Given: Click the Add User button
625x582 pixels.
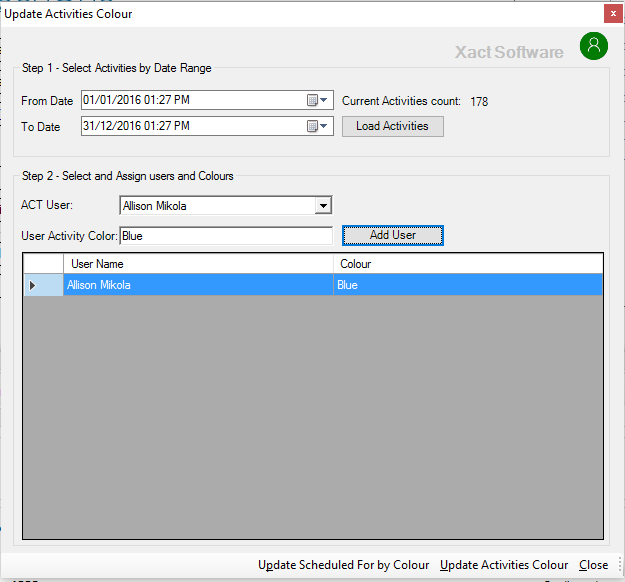Looking at the screenshot, I should coord(393,235).
